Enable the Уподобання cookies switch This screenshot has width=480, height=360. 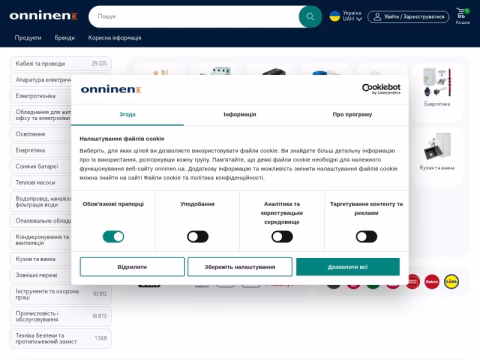(198, 237)
